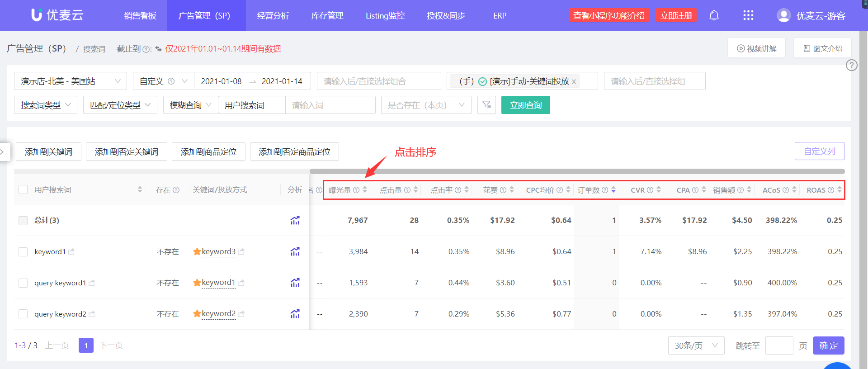868x369 pixels.
Task: Open the apps grid menu
Action: click(748, 15)
